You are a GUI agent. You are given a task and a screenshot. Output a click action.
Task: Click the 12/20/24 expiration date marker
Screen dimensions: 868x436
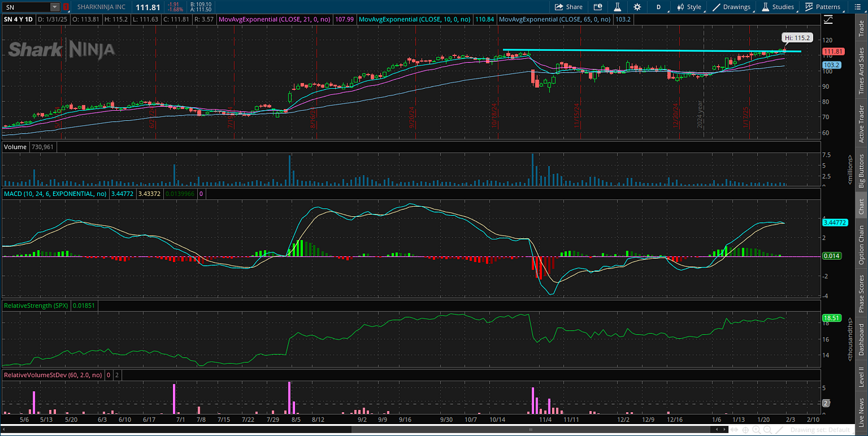click(677, 114)
